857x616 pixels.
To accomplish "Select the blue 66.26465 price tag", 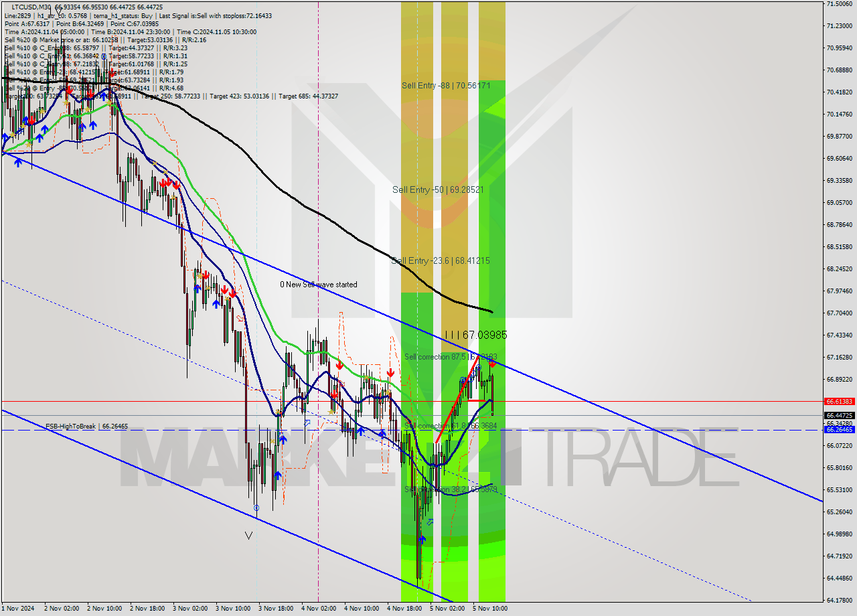I will pos(839,430).
